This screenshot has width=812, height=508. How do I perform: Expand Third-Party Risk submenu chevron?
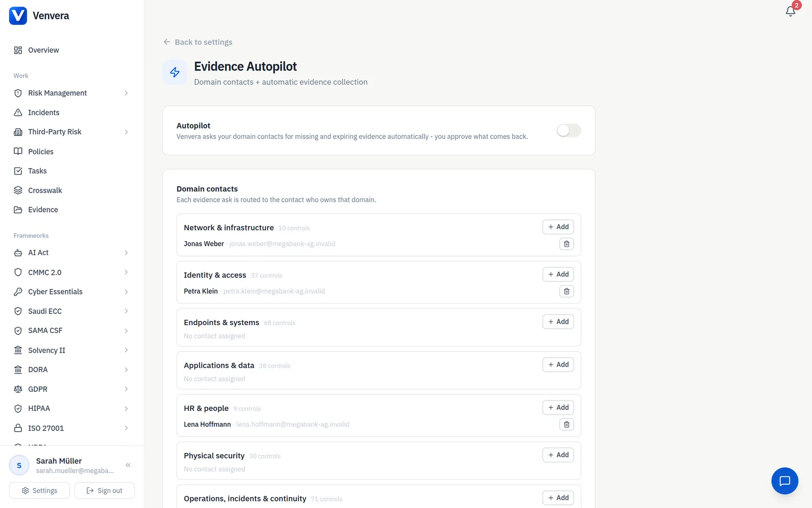tap(126, 132)
